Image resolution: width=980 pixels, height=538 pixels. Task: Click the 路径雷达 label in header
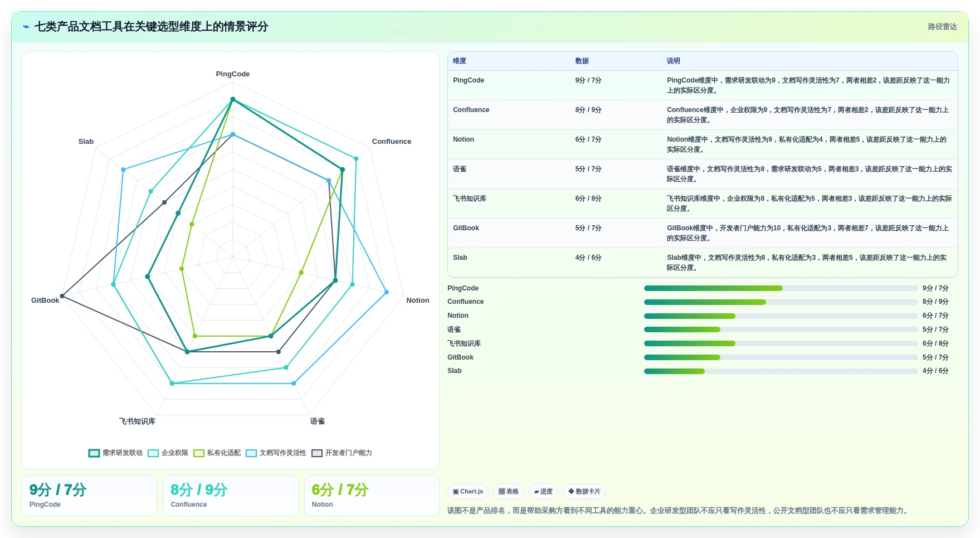pos(942,27)
